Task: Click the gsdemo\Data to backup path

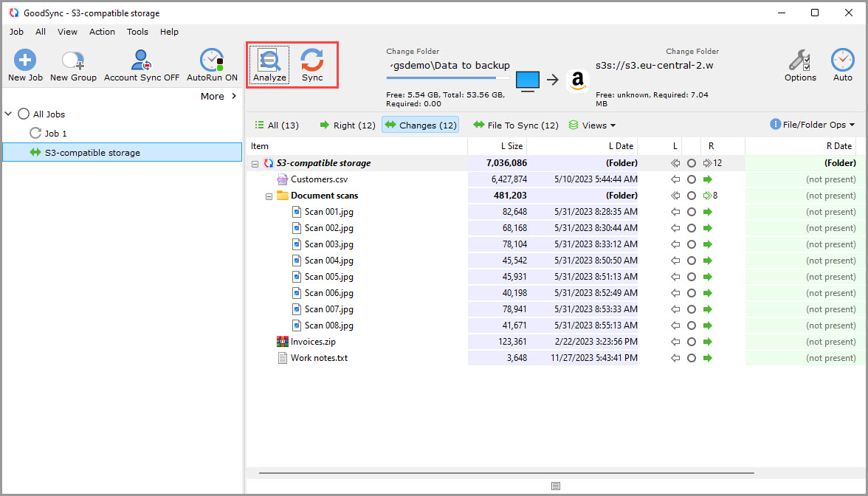Action: pos(449,65)
